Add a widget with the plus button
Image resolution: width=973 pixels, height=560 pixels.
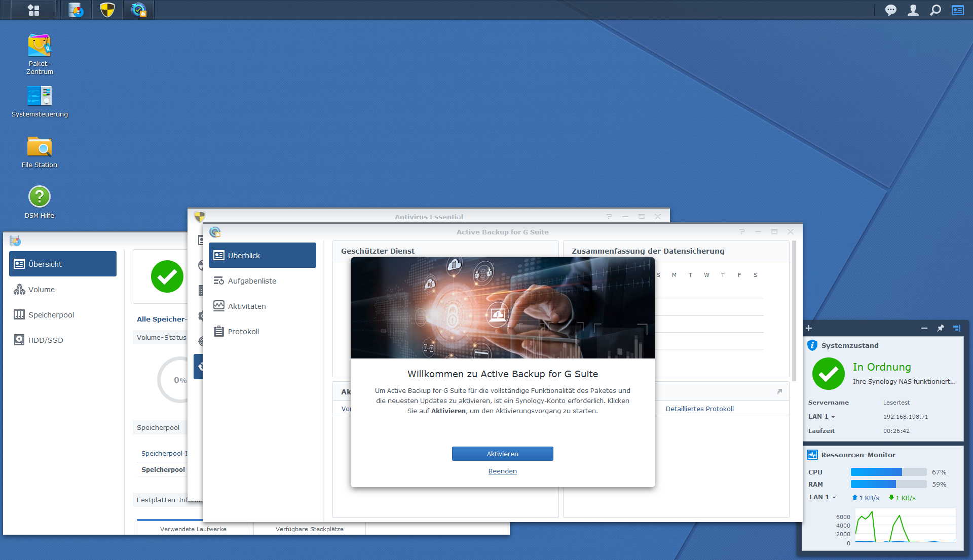click(809, 328)
